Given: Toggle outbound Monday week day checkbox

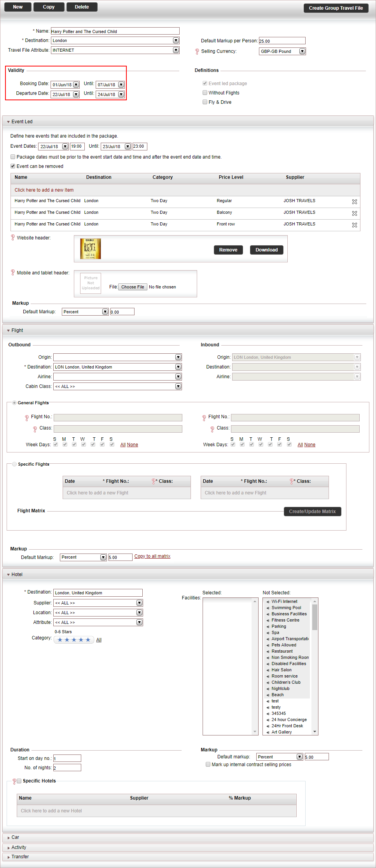Looking at the screenshot, I should click(x=65, y=444).
